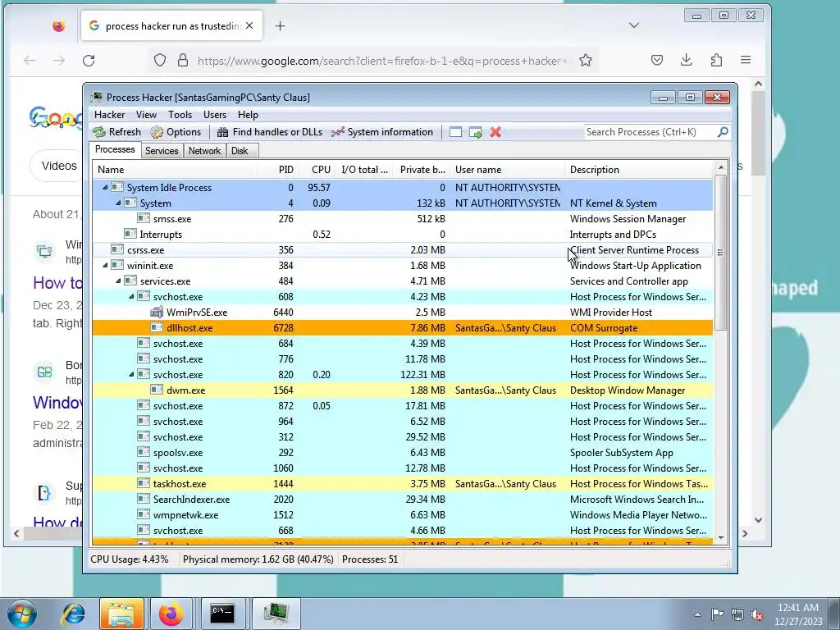Click the Firefox page scrollbar down arrow
The image size is (840, 630).
coord(759,519)
